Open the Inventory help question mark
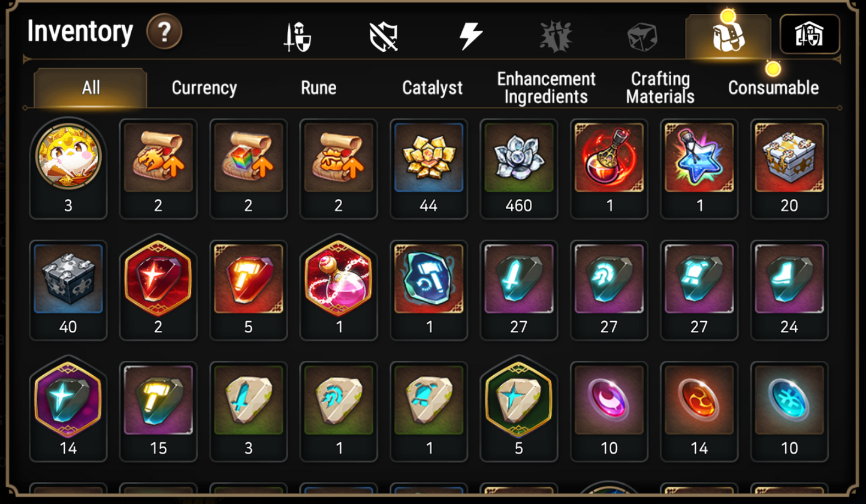 coord(164,32)
